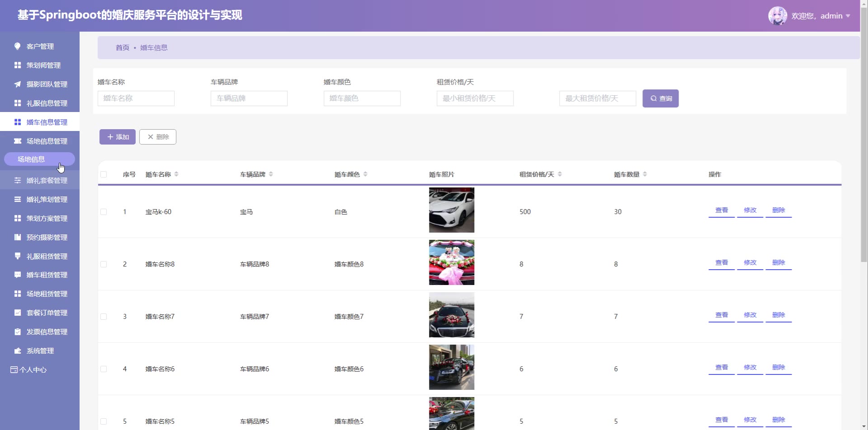Open 策划方案管理 in the sidebar
The image size is (868, 430).
coord(47,218)
